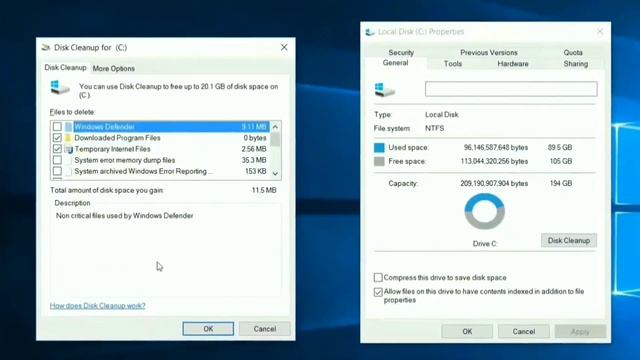Click Non critical files description text

pyautogui.click(x=124, y=216)
